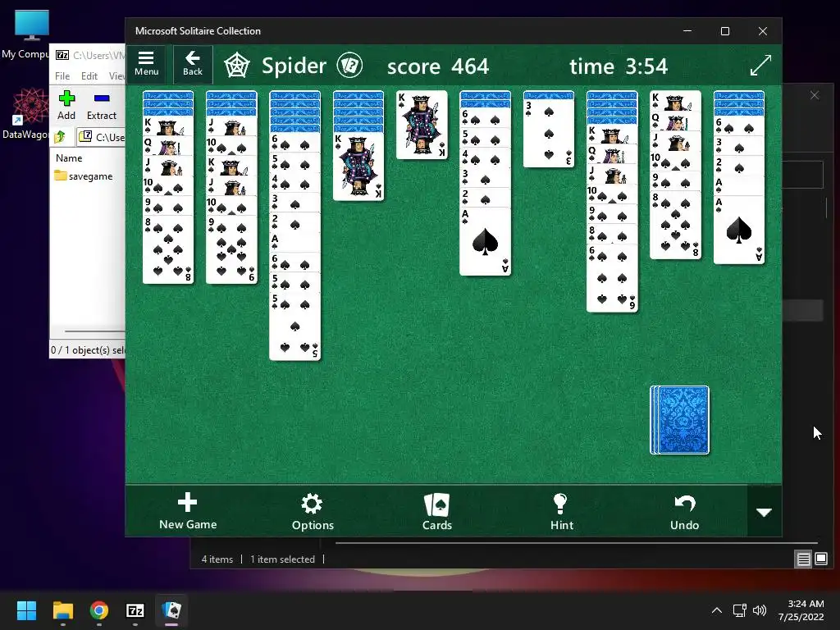
Task: Close the Solitaire window
Action: click(x=762, y=31)
